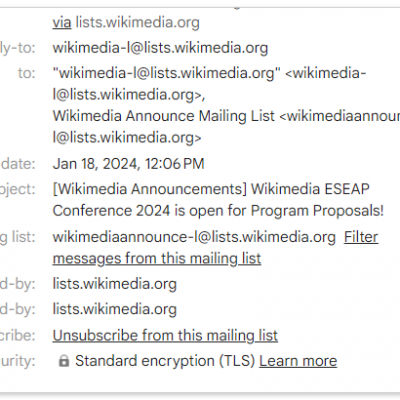Click the signed-by lists.wikimedia.org value
This screenshot has width=400, height=400.
(115, 309)
